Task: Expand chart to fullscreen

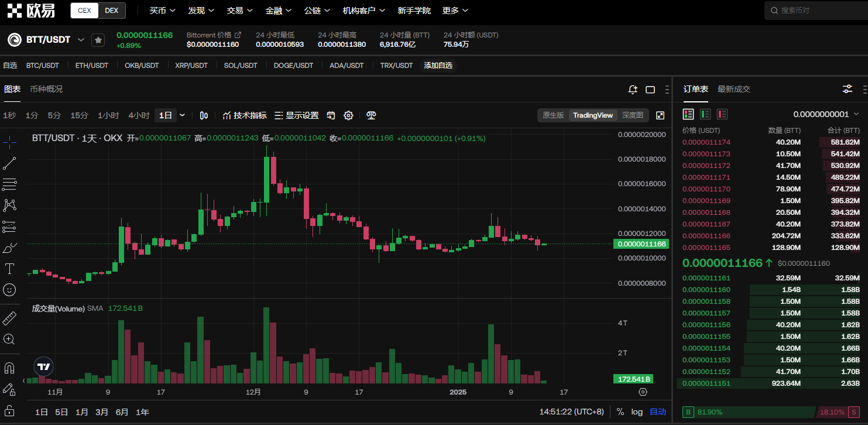Action: tap(660, 115)
